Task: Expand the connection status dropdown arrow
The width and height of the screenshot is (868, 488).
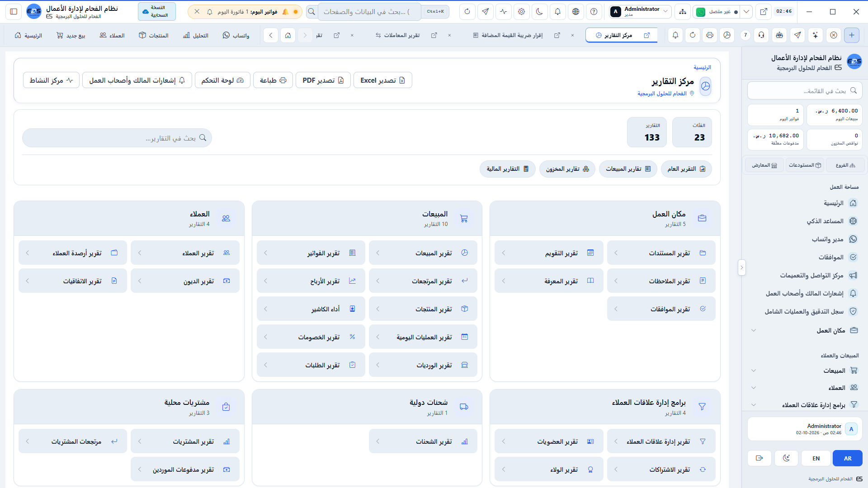Action: [x=746, y=12]
